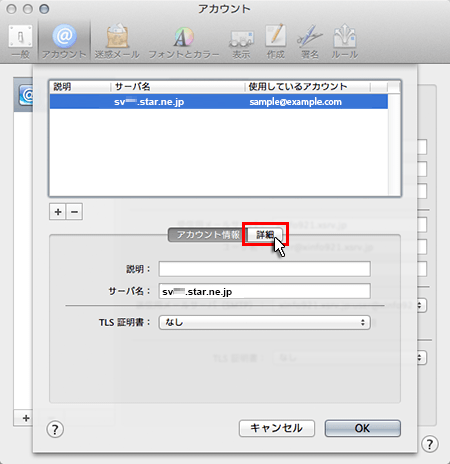Open help in the server sheet
This screenshot has width=450, height=464.
pyautogui.click(x=55, y=429)
